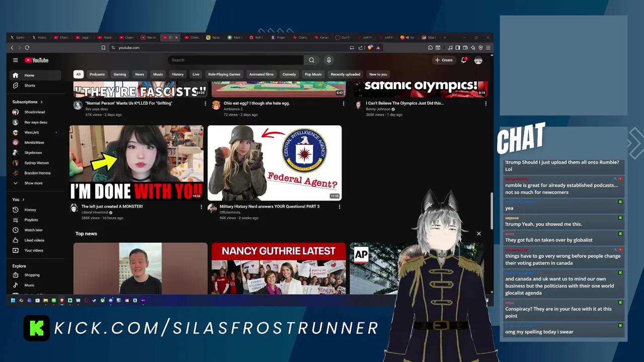Switch to the X Home browser tab
This screenshot has width=644, height=362.
(x=40, y=37)
